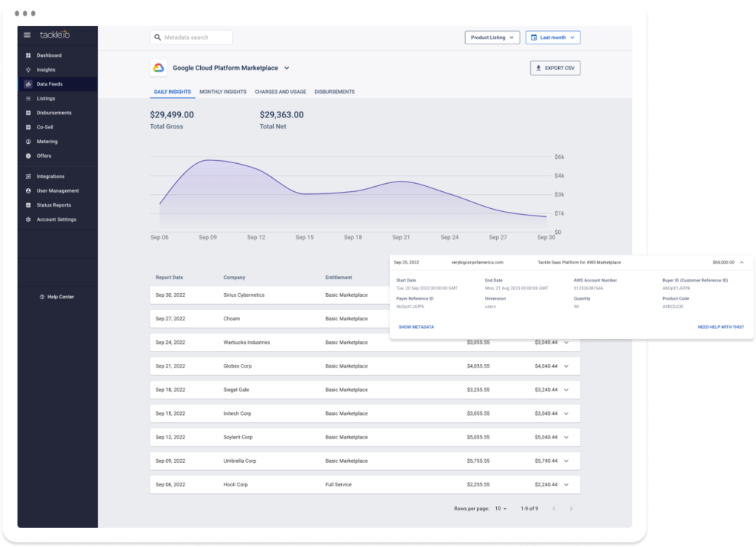Image resolution: width=756 pixels, height=547 pixels.
Task: Click verybigcorpofamerica.com in the detail card
Action: coord(478,263)
